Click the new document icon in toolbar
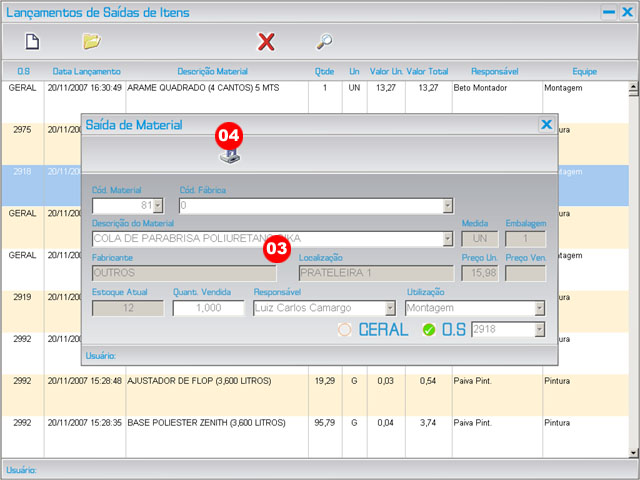The height and width of the screenshot is (480, 640). (32, 42)
